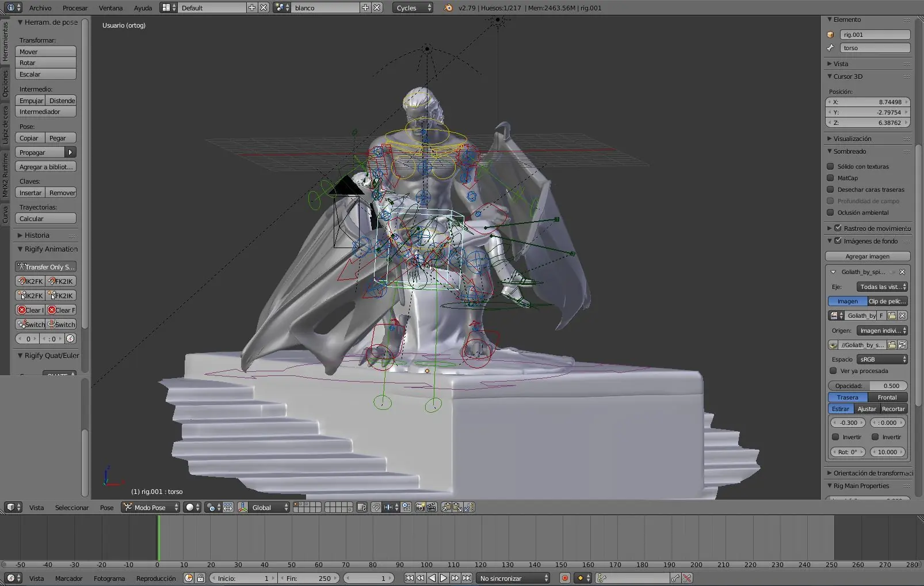Enable the 'Sólido con texturas' checkbox
This screenshot has width=924, height=586.
(x=830, y=166)
